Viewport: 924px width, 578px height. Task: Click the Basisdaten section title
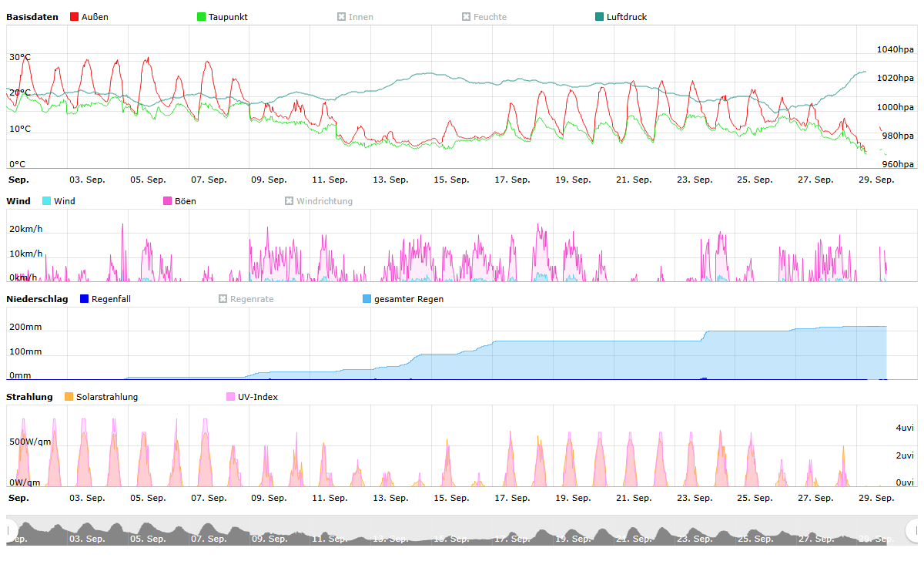(32, 17)
